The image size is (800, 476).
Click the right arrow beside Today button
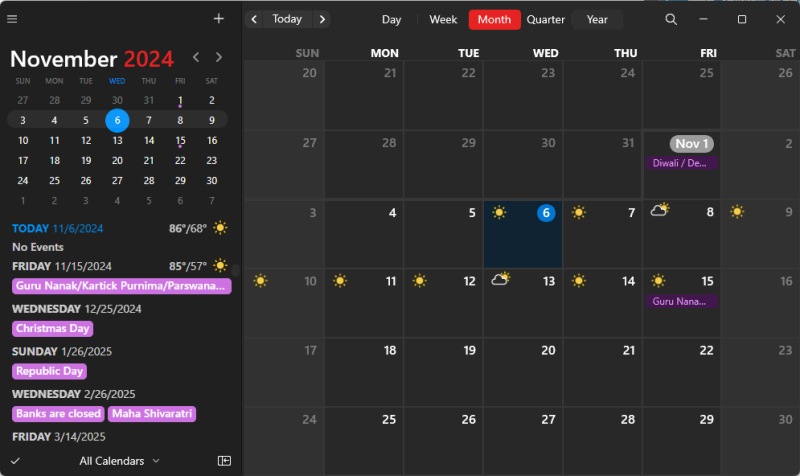[x=321, y=19]
